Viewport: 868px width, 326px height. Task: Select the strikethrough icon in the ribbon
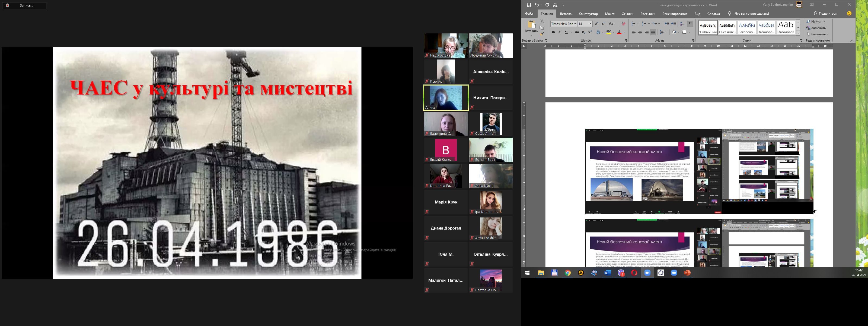(577, 32)
